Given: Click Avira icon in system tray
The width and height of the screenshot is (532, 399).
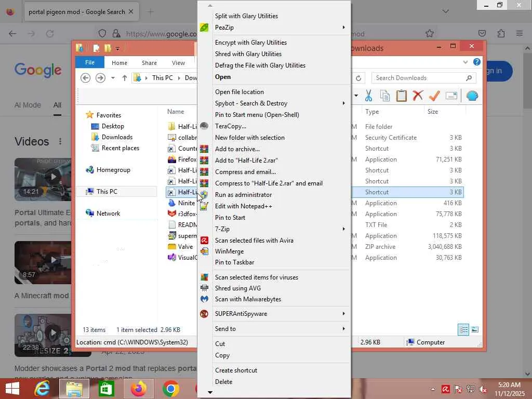Looking at the screenshot, I should point(445,389).
